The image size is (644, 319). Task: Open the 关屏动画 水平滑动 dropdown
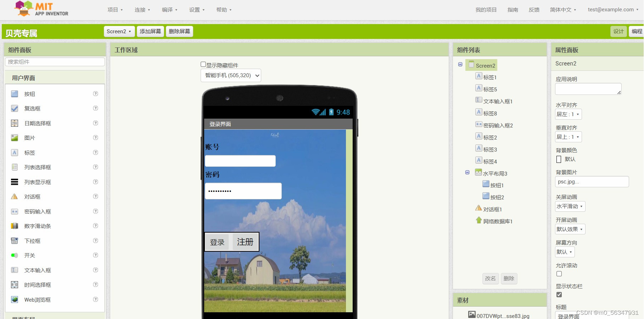coord(570,206)
